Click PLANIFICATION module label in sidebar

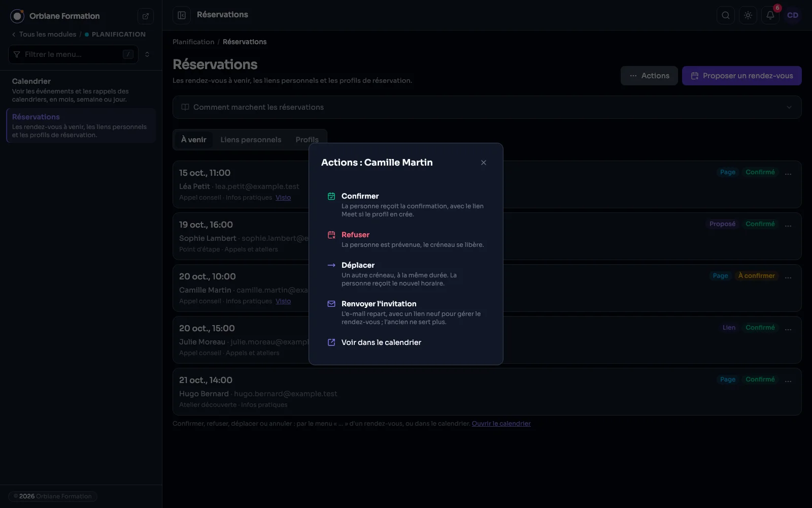click(x=118, y=35)
